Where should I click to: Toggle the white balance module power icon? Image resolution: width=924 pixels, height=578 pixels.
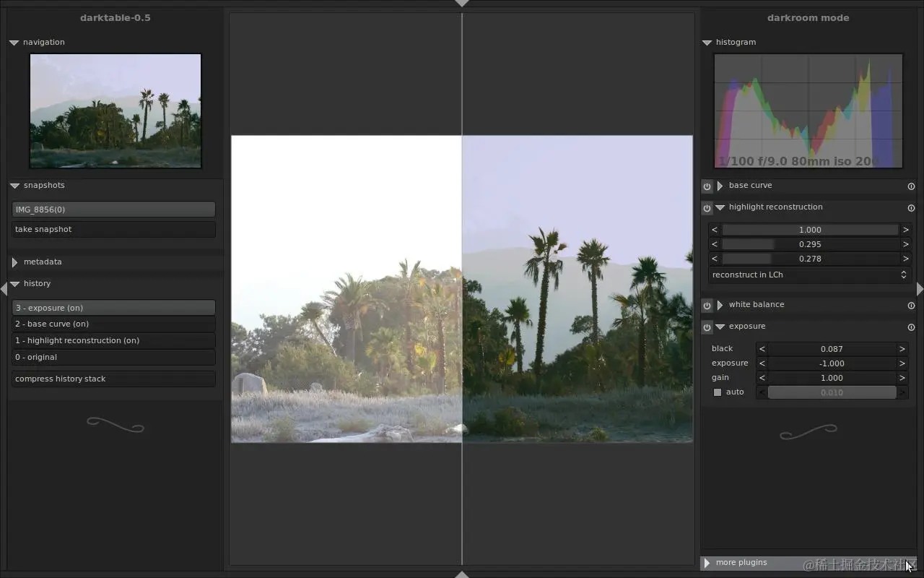[x=707, y=306]
